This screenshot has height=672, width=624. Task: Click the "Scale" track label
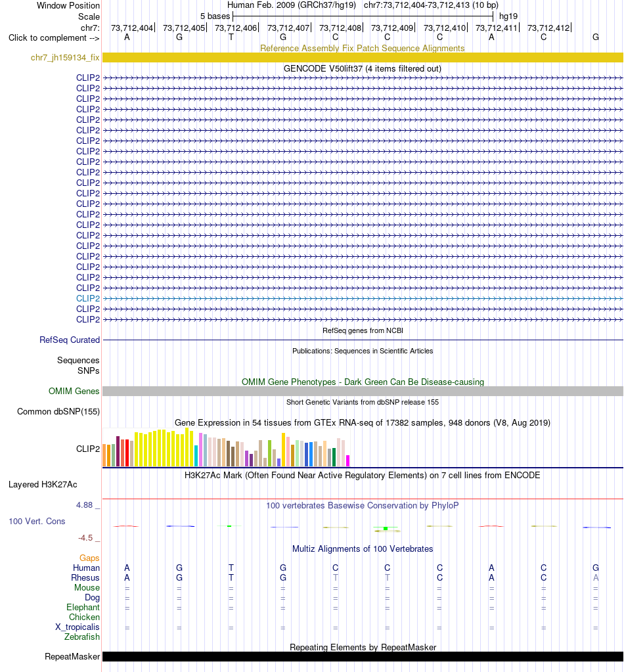click(89, 16)
